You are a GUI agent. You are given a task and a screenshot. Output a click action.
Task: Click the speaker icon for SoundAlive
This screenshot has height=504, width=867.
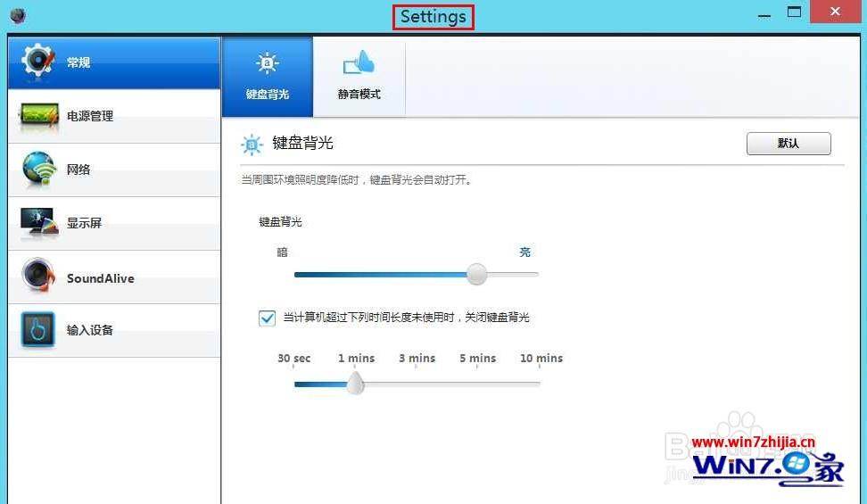click(38, 275)
